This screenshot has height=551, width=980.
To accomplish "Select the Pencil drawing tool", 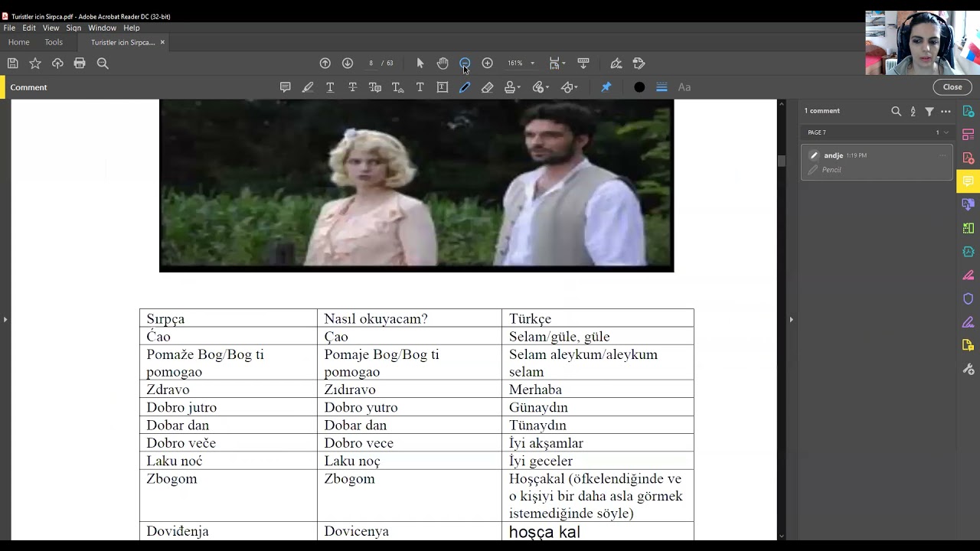I will pyautogui.click(x=465, y=87).
